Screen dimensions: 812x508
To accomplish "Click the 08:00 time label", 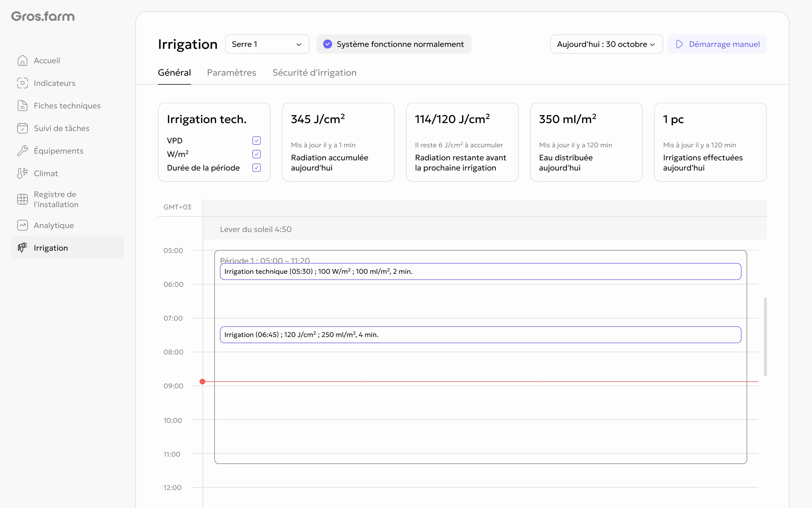I will (x=173, y=352).
